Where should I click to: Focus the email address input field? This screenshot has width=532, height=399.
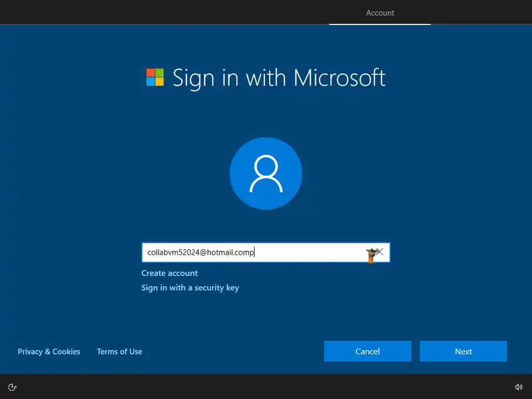265,252
